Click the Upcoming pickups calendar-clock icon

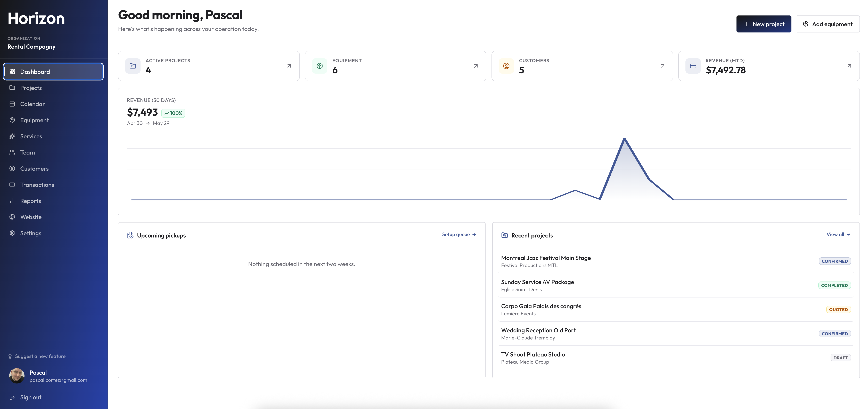pyautogui.click(x=130, y=235)
